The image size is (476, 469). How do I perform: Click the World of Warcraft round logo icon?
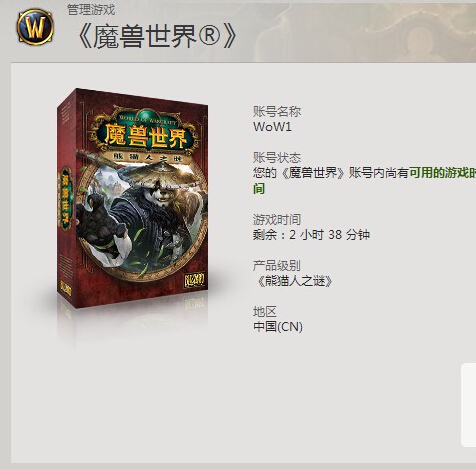click(35, 27)
